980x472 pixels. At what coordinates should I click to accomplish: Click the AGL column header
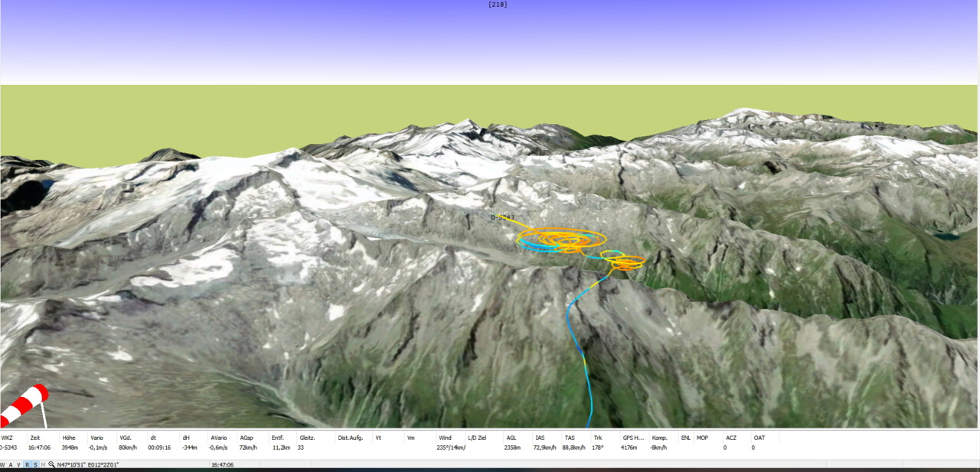(x=511, y=438)
